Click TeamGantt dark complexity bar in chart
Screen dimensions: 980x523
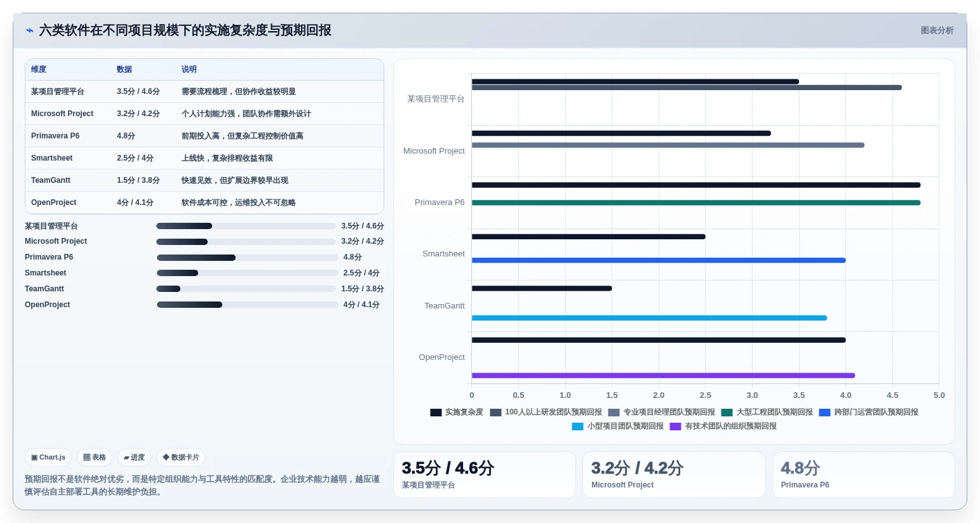click(542, 289)
